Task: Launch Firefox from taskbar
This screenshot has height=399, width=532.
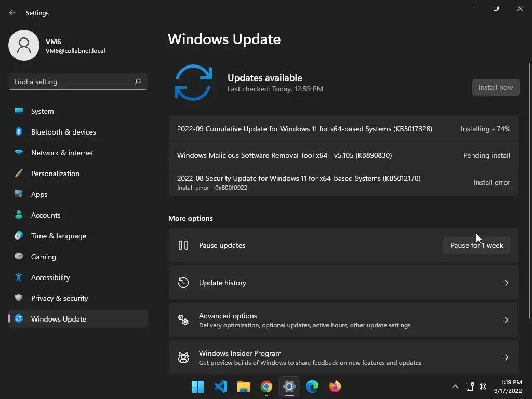Action: 335,387
